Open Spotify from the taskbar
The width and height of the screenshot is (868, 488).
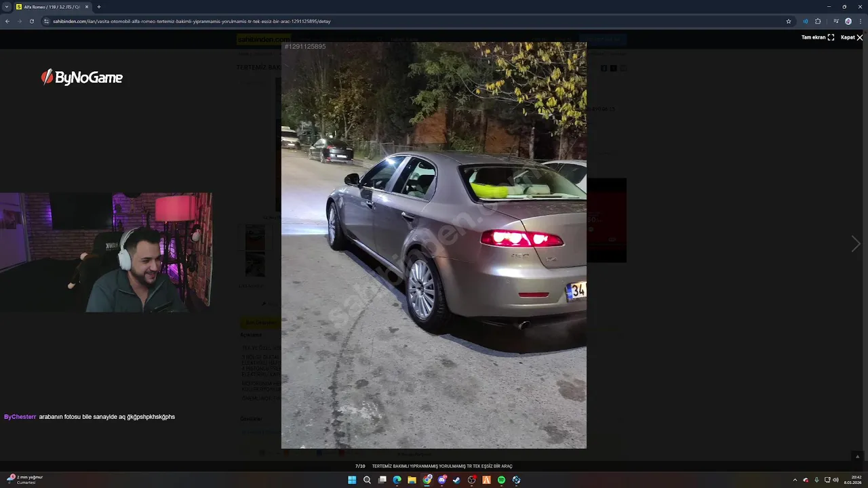click(501, 480)
